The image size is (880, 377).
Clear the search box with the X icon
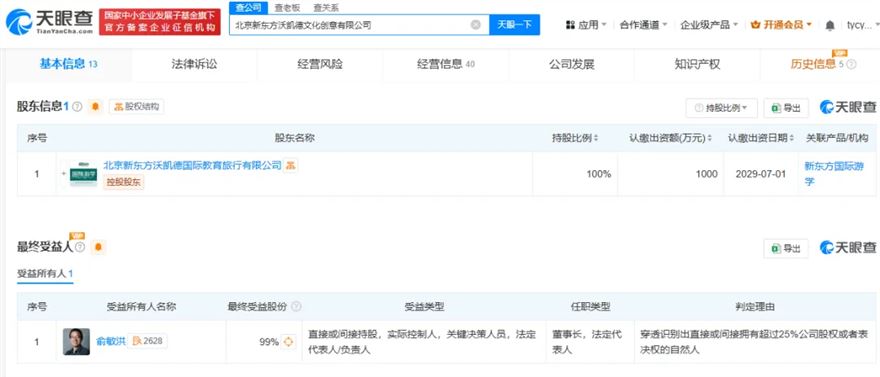[x=475, y=25]
